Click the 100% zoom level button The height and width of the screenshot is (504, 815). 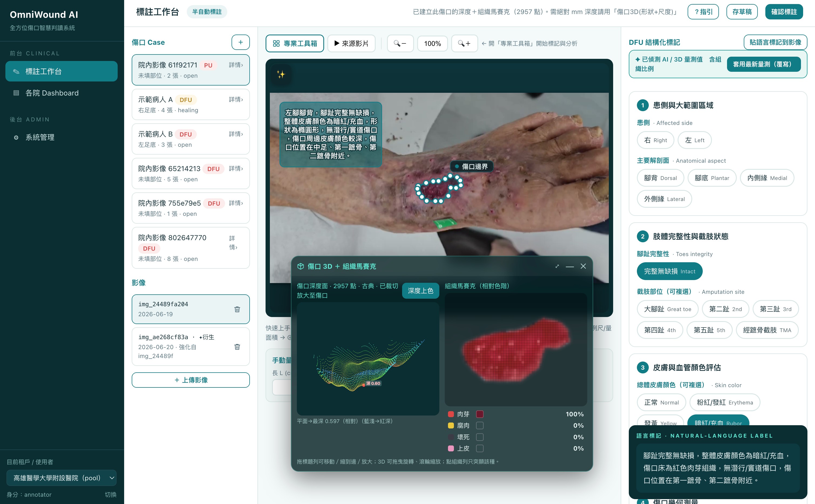432,43
